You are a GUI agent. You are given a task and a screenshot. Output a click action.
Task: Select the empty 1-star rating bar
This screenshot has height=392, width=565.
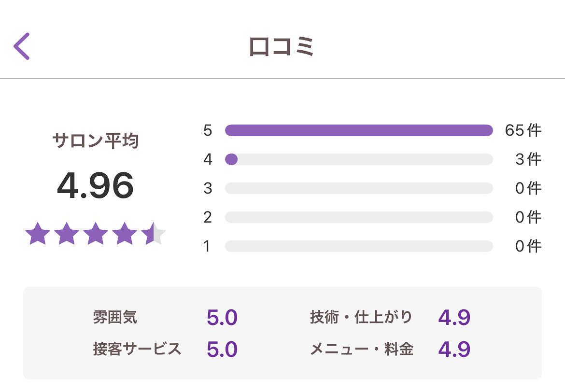[x=358, y=246]
